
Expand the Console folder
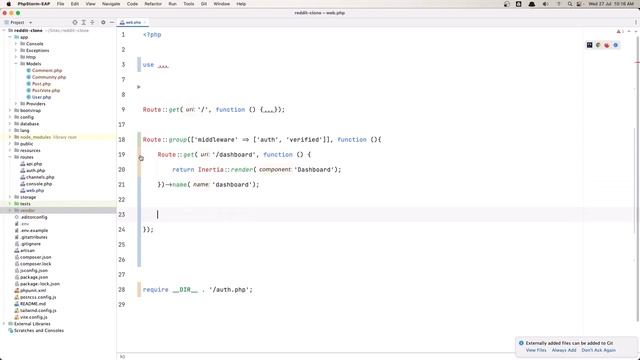pyautogui.click(x=16, y=44)
